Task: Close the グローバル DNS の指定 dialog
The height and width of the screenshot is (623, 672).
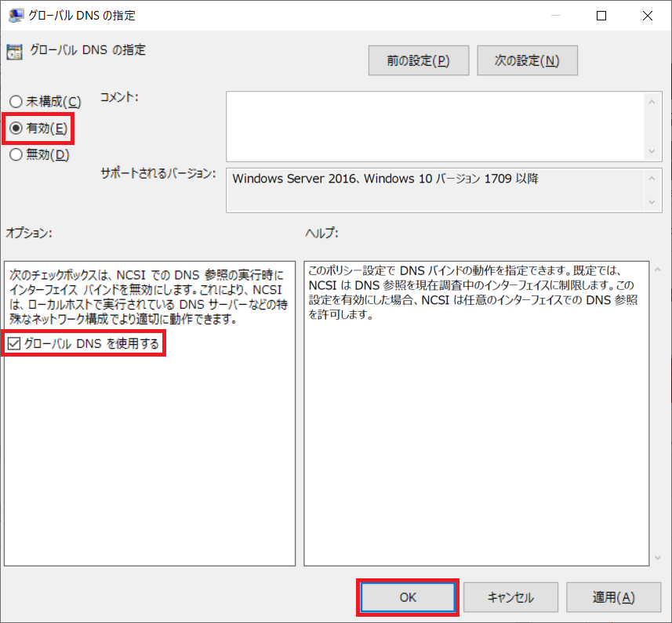Action: (648, 16)
